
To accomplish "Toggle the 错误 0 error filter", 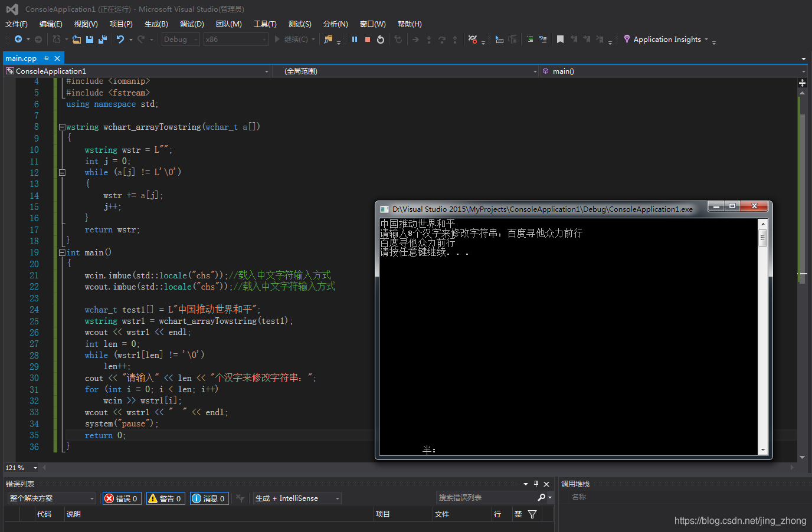I will [x=122, y=498].
